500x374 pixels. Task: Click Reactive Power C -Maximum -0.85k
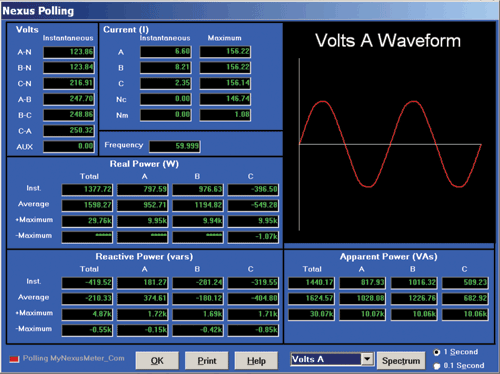253,330
